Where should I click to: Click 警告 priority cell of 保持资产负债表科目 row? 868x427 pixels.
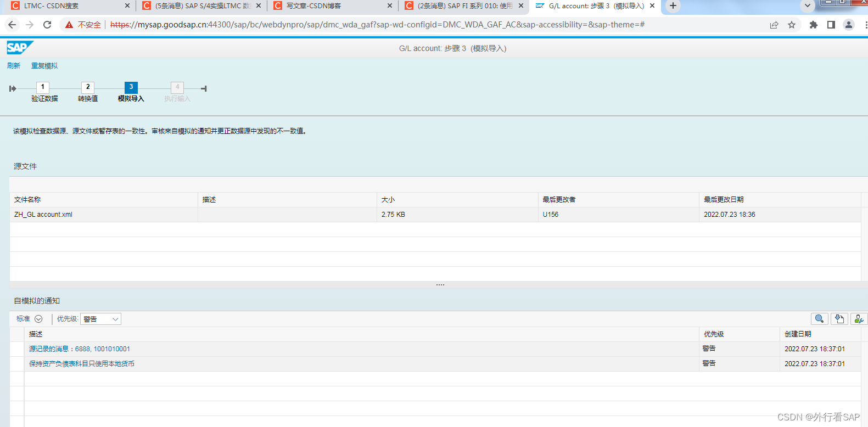740,364
